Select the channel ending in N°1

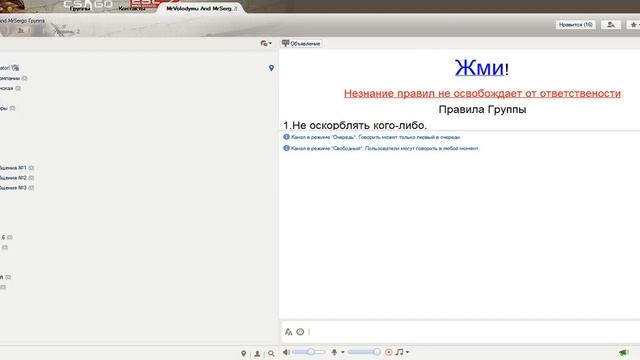point(16,168)
